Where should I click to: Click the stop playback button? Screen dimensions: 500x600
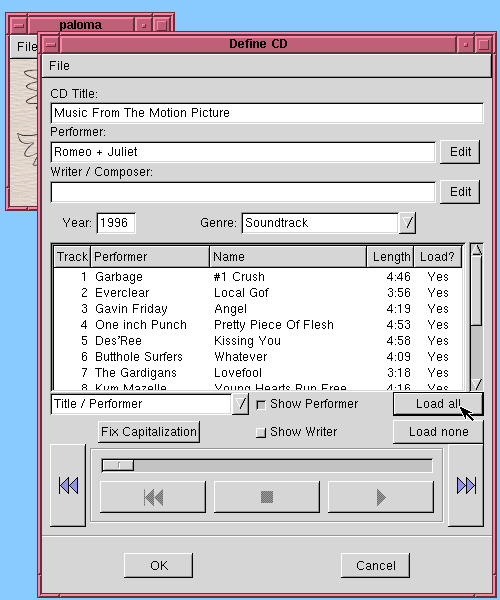pos(267,497)
